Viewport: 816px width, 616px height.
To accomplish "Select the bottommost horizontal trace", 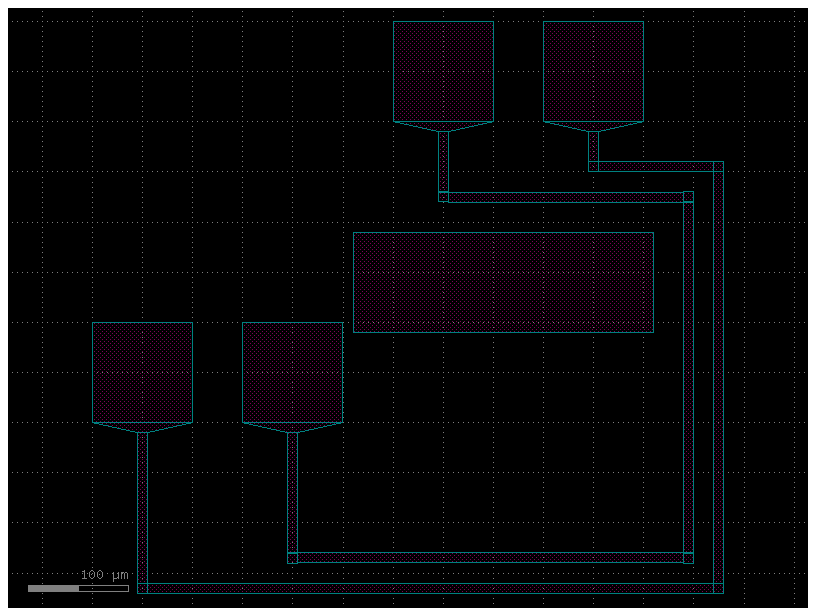I will point(430,588).
